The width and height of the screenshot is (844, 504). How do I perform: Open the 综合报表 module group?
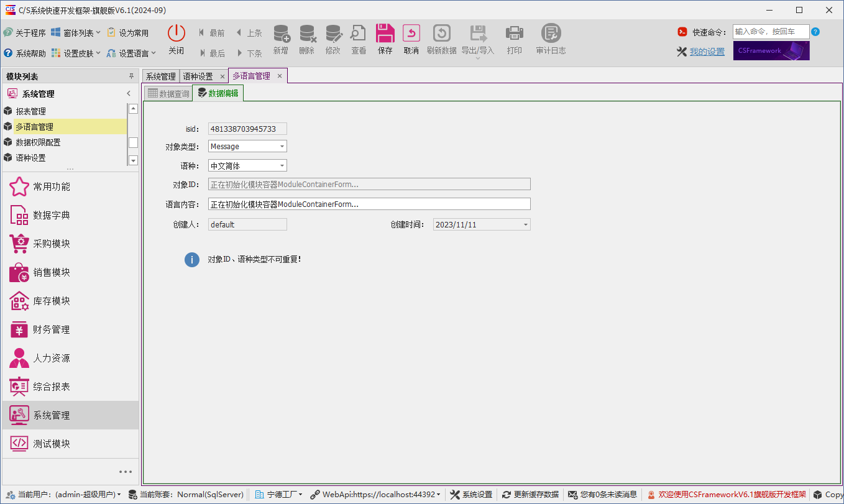(70, 387)
